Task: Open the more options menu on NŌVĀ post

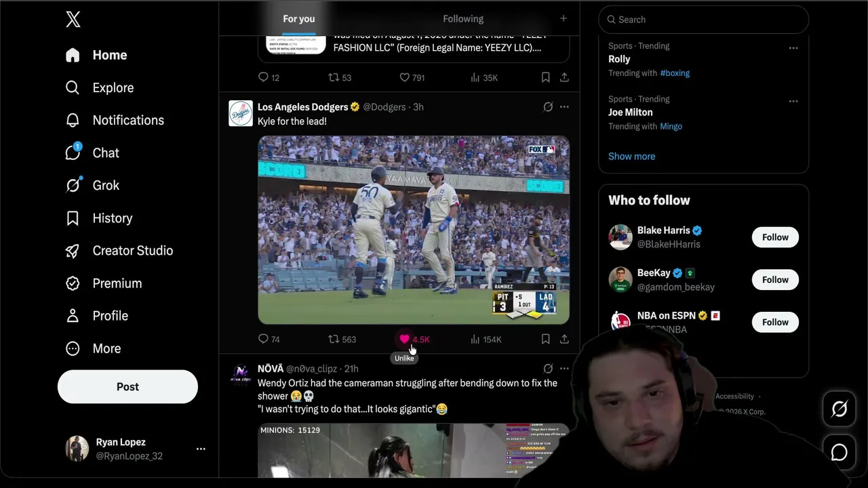Action: coord(564,369)
